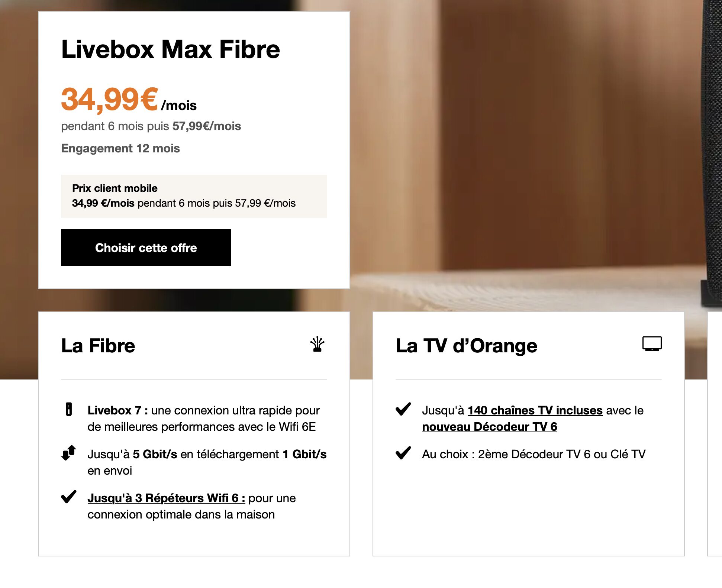Click the La TV d'Orange card heading
Viewport: 722px width, 588px height.
click(467, 346)
